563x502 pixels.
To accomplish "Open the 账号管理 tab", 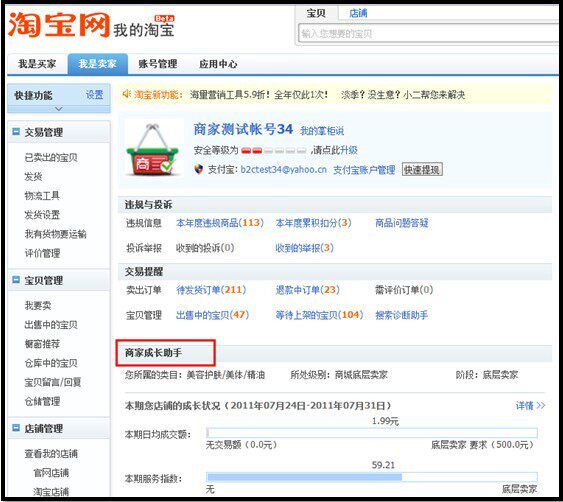I will (x=158, y=64).
